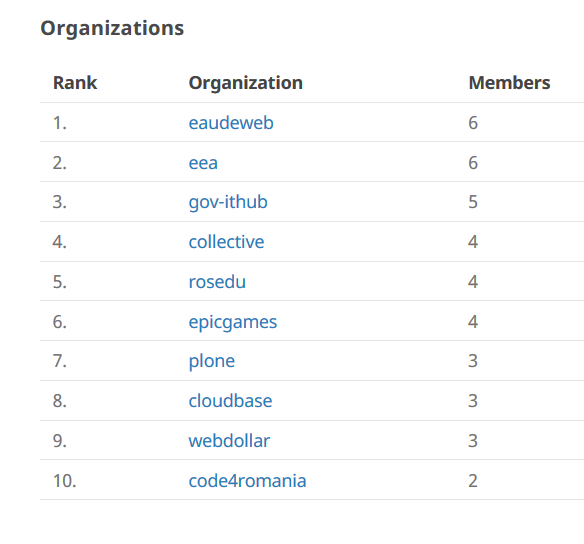
Task: Click the members count 5 for gov-ithub
Action: click(473, 202)
